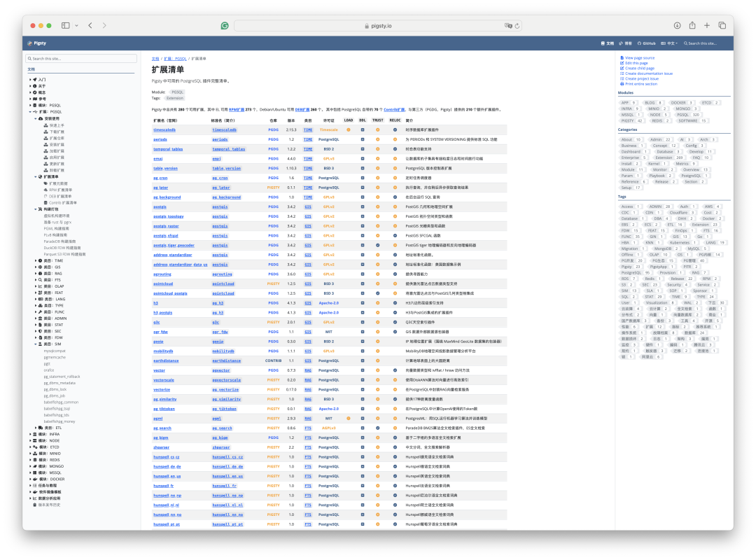Click Create documentation issue link
Viewport: 756px width, 560px height.
coord(647,73)
